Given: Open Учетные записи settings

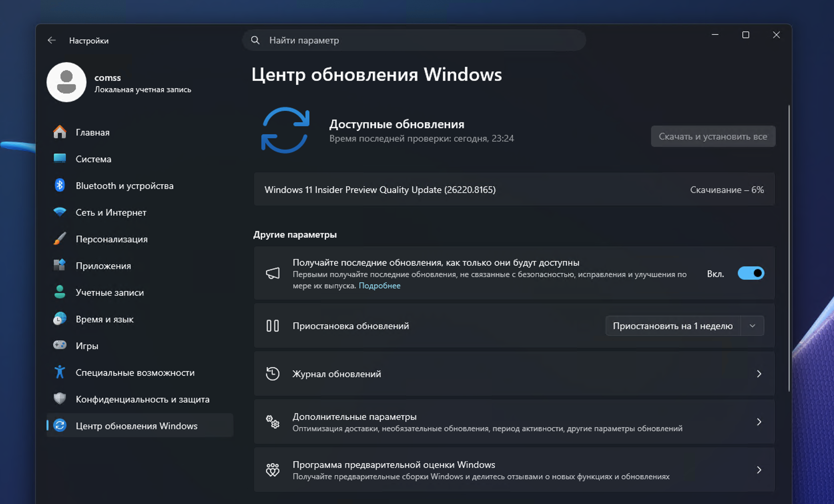Looking at the screenshot, I should (x=60, y=292).
